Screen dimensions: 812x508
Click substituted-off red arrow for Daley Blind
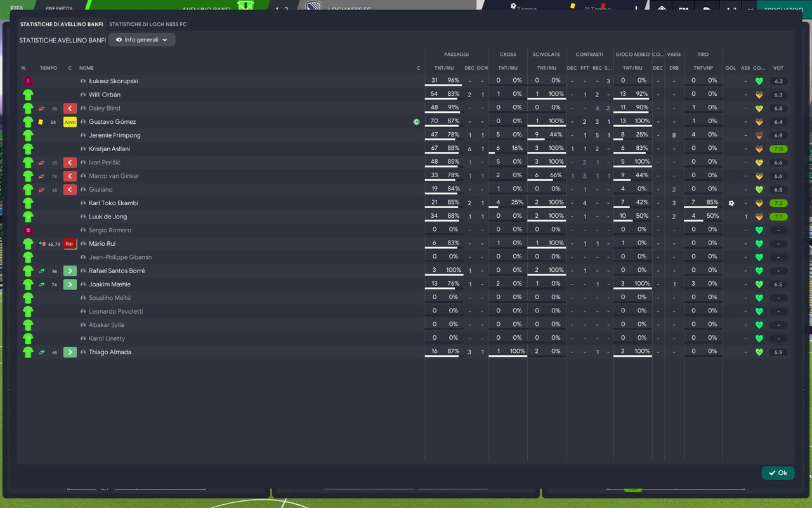[70, 109]
